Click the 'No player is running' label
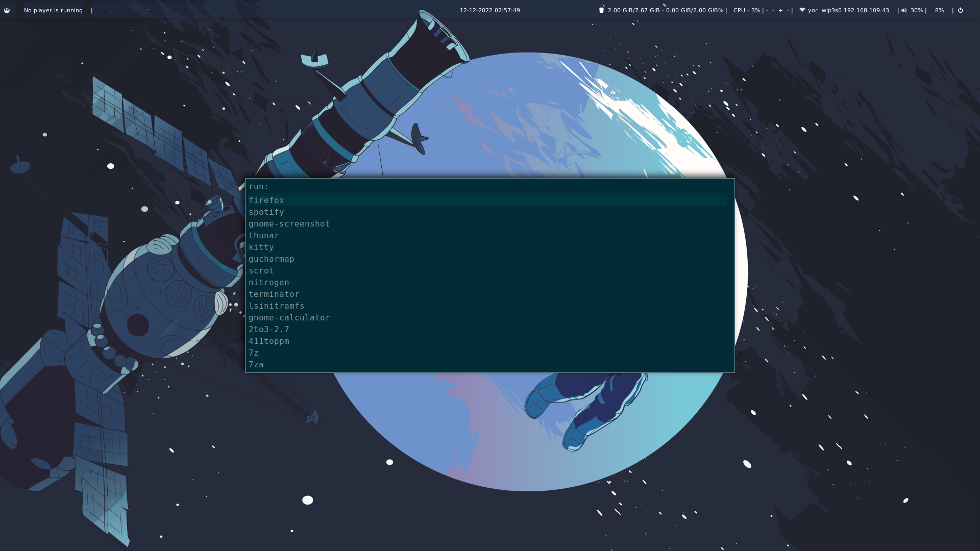 pyautogui.click(x=53, y=10)
